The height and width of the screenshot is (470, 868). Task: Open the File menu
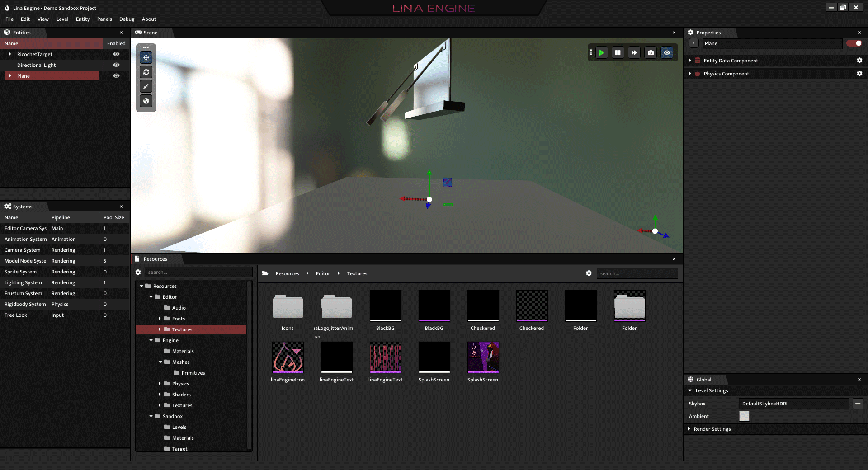click(9, 19)
